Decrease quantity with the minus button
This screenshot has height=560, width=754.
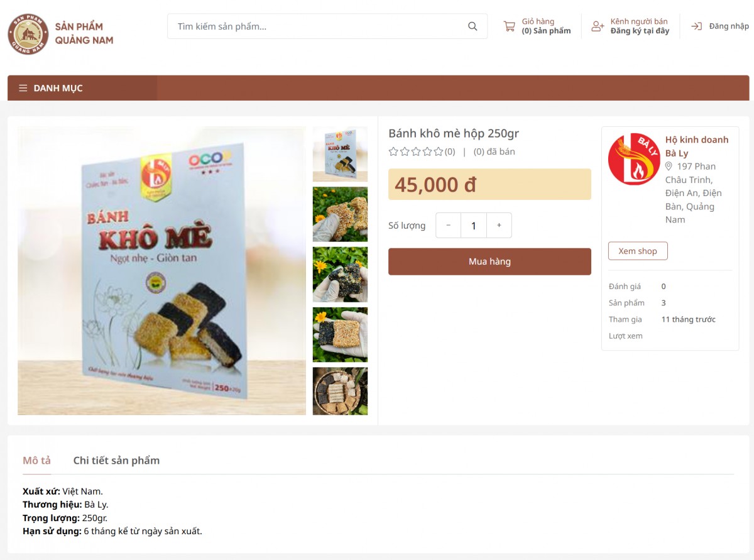448,226
